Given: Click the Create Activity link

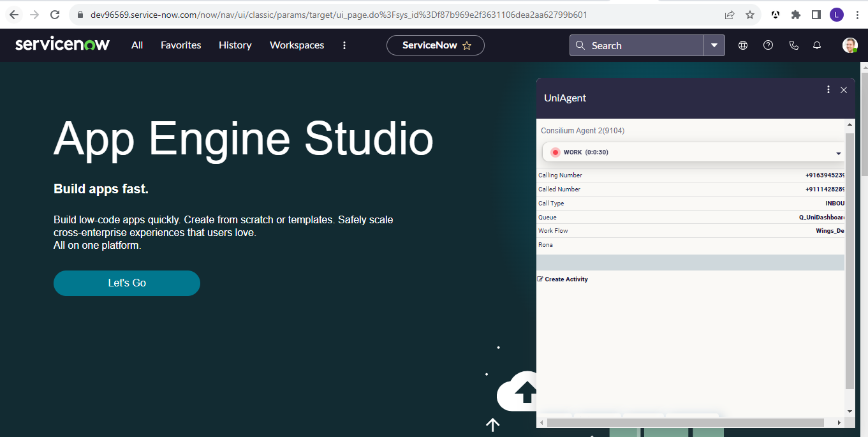Looking at the screenshot, I should [566, 279].
